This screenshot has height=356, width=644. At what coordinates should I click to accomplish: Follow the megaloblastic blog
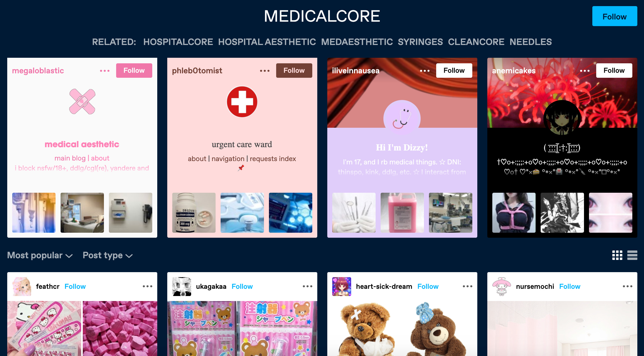134,71
